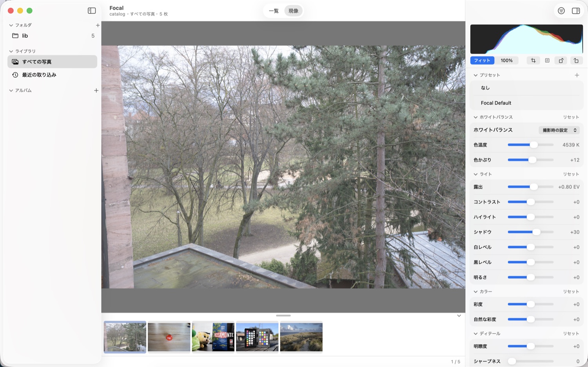Collapse the ライブラリ sidebar section

11,51
